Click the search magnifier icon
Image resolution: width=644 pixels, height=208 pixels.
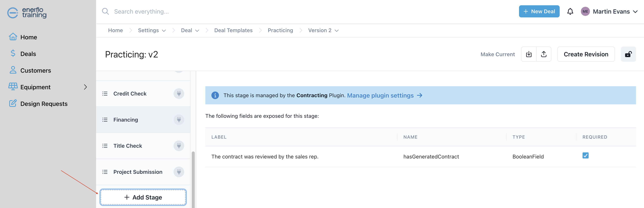click(x=106, y=12)
